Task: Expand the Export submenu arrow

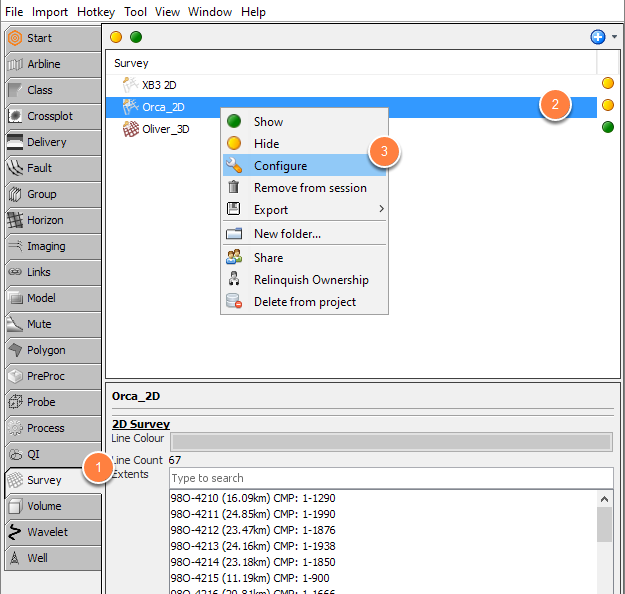Action: tap(381, 209)
